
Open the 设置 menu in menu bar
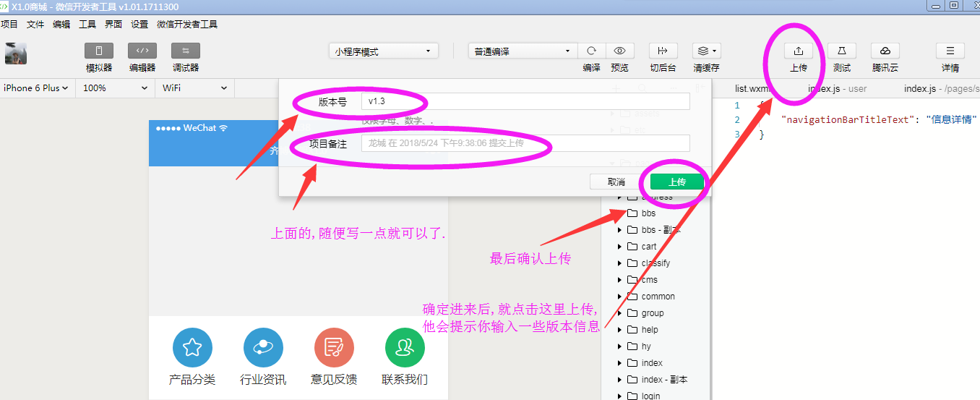point(139,24)
